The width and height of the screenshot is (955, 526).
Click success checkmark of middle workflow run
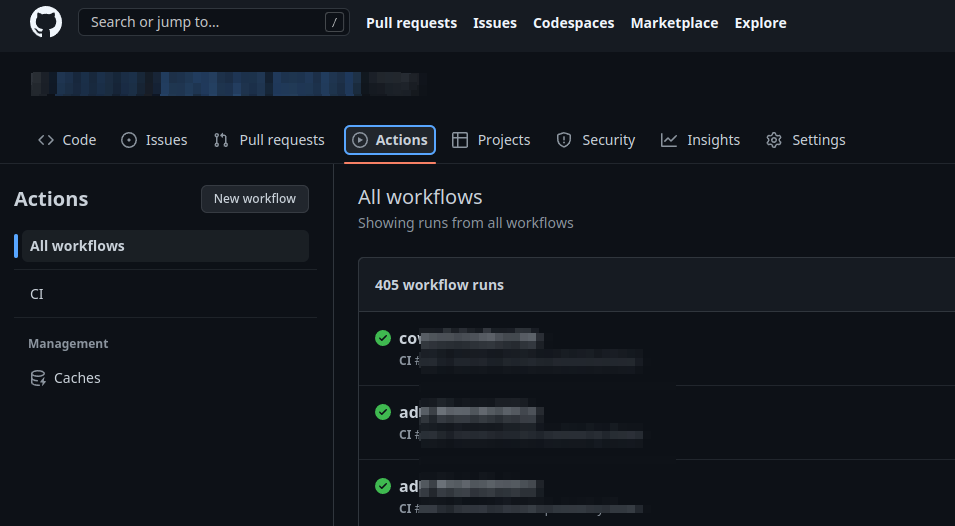[x=383, y=412]
